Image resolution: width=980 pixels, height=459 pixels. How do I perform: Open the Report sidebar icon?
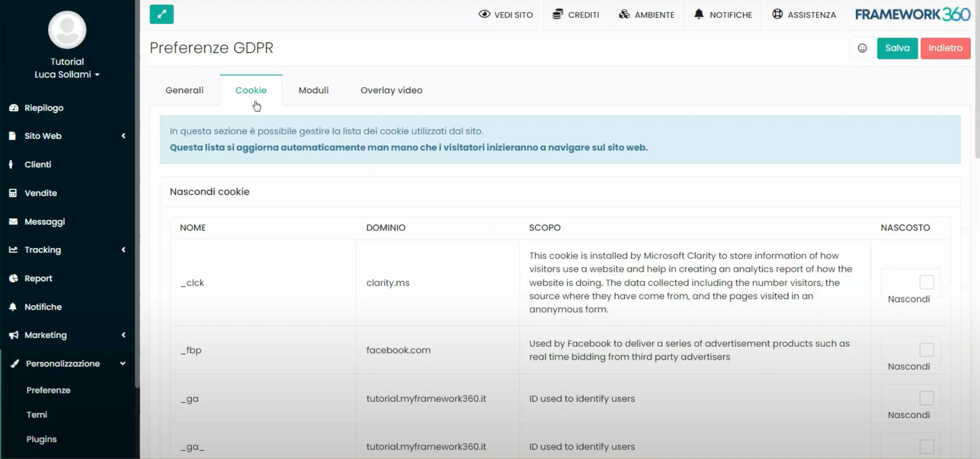[x=12, y=278]
